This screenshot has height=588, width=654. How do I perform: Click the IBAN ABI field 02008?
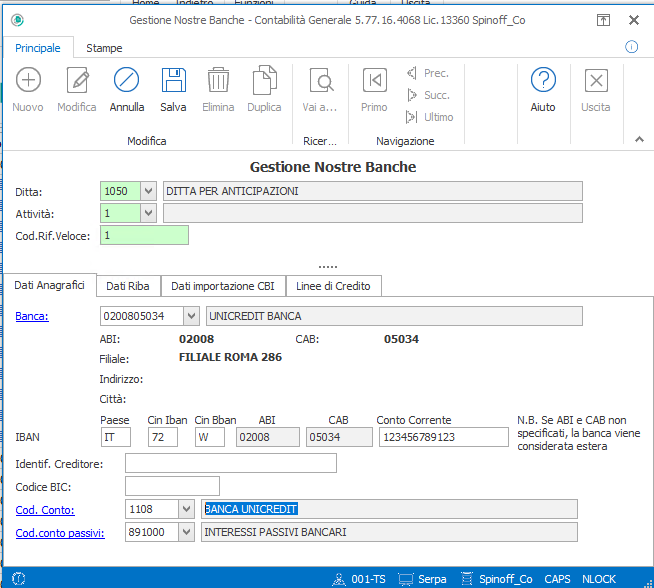(x=268, y=437)
